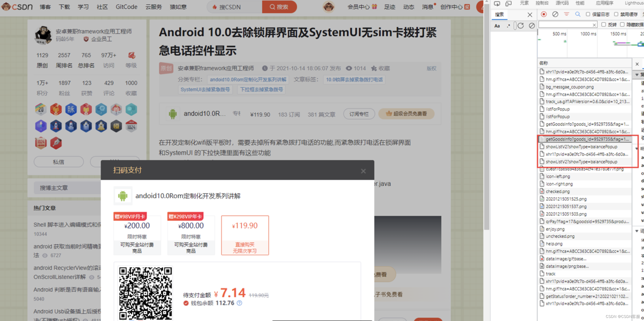Check the 禁用缓存 checkbox
644x321 pixels.
point(616,14)
